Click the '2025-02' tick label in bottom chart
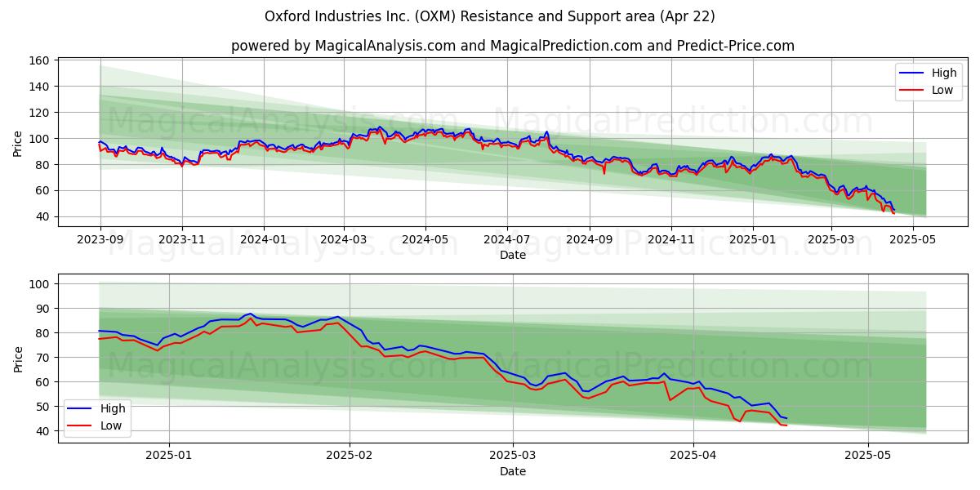This screenshot has height=490, width=980. click(x=350, y=456)
